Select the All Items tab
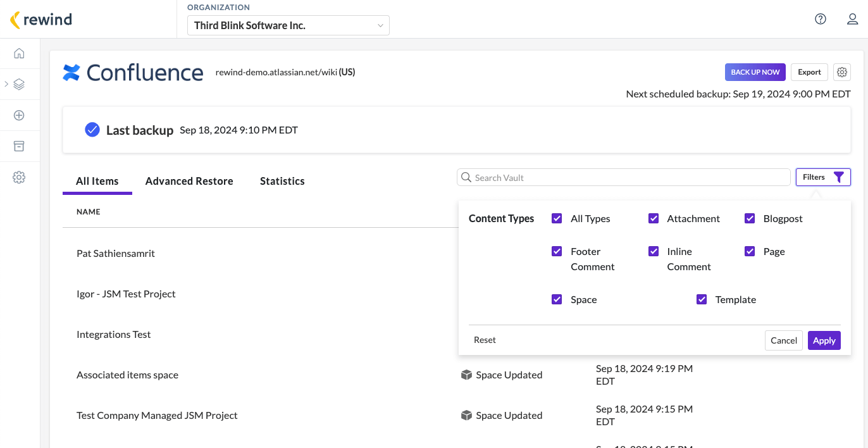Viewport: 868px width, 448px height. pos(97,181)
